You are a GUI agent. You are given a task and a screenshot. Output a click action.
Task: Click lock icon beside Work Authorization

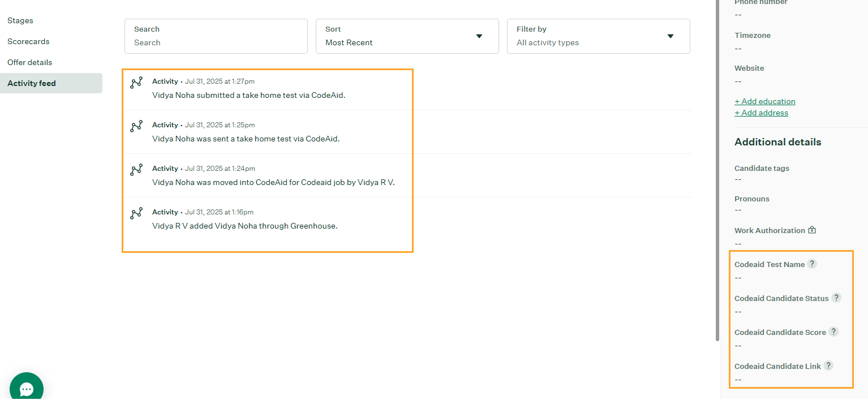tap(812, 230)
